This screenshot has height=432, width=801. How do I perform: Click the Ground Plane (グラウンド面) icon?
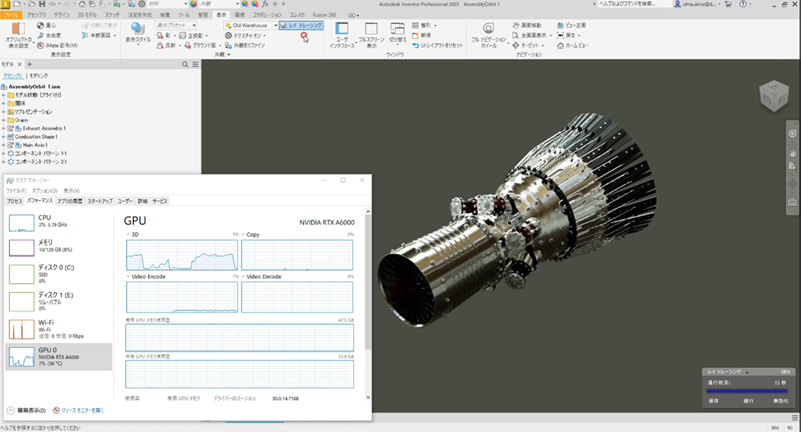pyautogui.click(x=188, y=45)
